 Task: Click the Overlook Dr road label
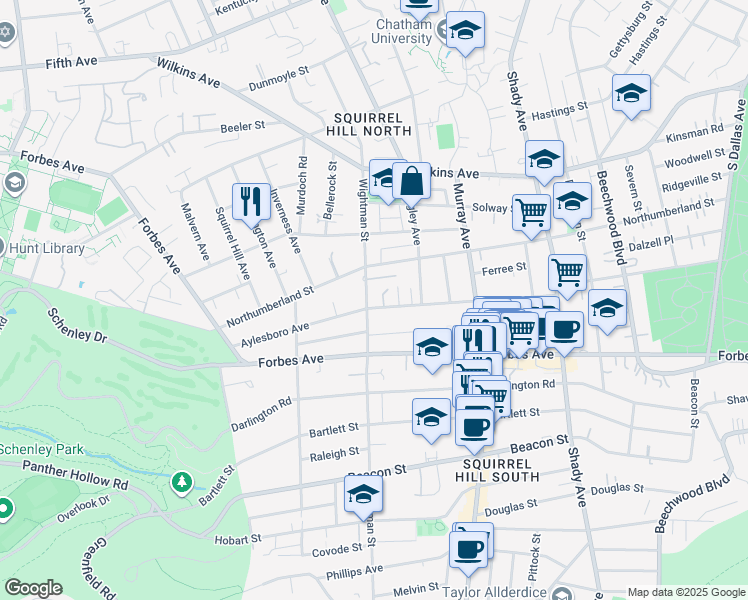point(83,508)
